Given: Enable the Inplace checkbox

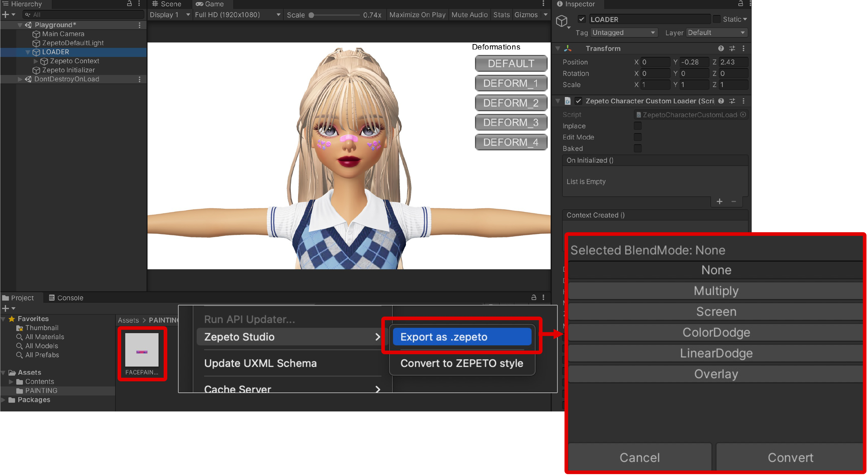Looking at the screenshot, I should (x=637, y=126).
